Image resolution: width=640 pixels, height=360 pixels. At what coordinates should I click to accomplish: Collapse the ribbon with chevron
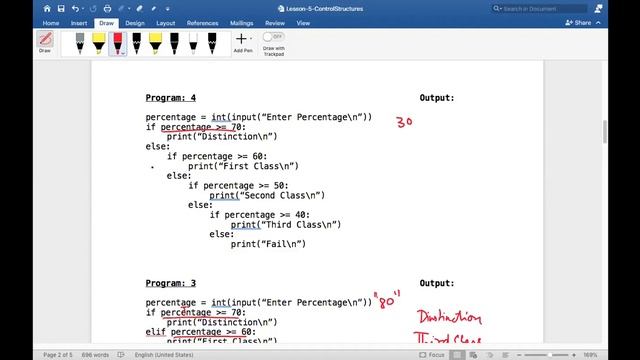point(598,23)
